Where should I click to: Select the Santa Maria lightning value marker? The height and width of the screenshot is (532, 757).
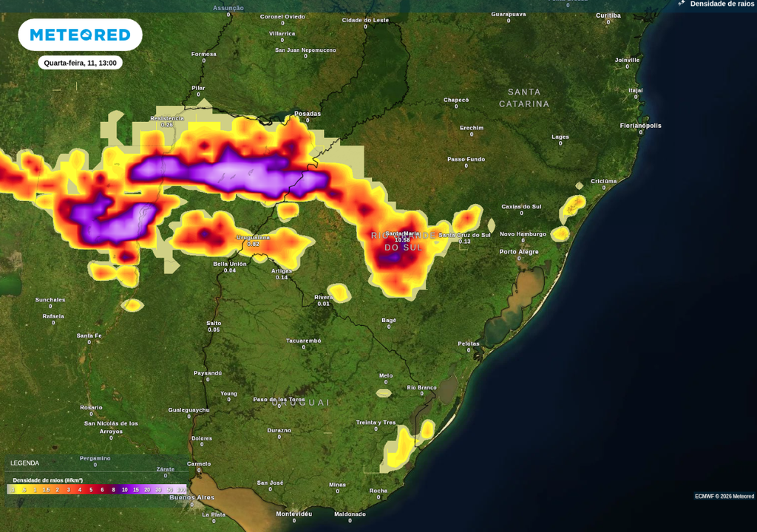click(401, 236)
